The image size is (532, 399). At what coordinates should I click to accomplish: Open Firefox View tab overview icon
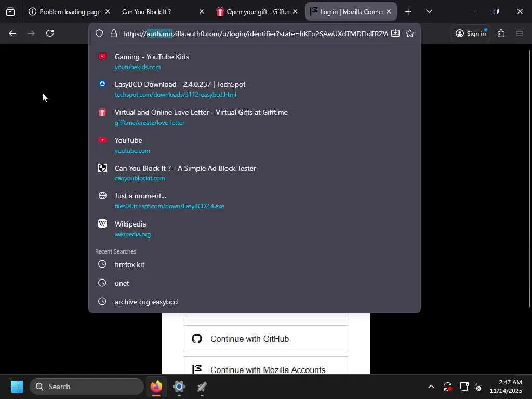pos(10,12)
